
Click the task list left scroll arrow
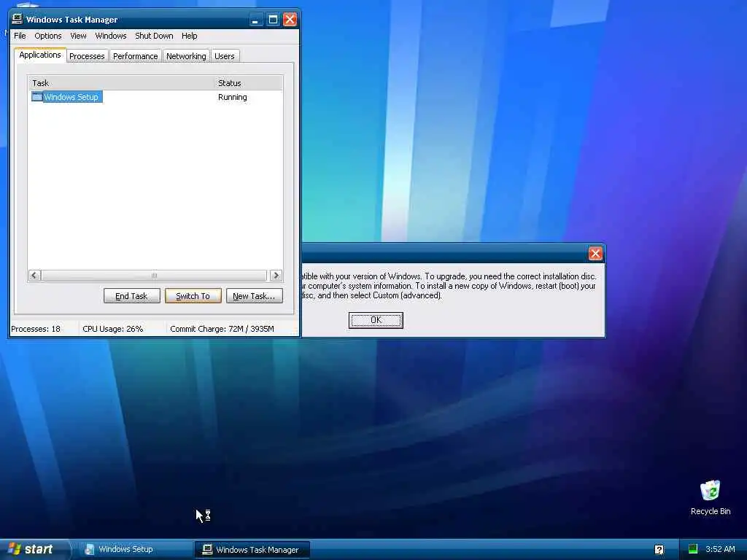[x=35, y=275]
